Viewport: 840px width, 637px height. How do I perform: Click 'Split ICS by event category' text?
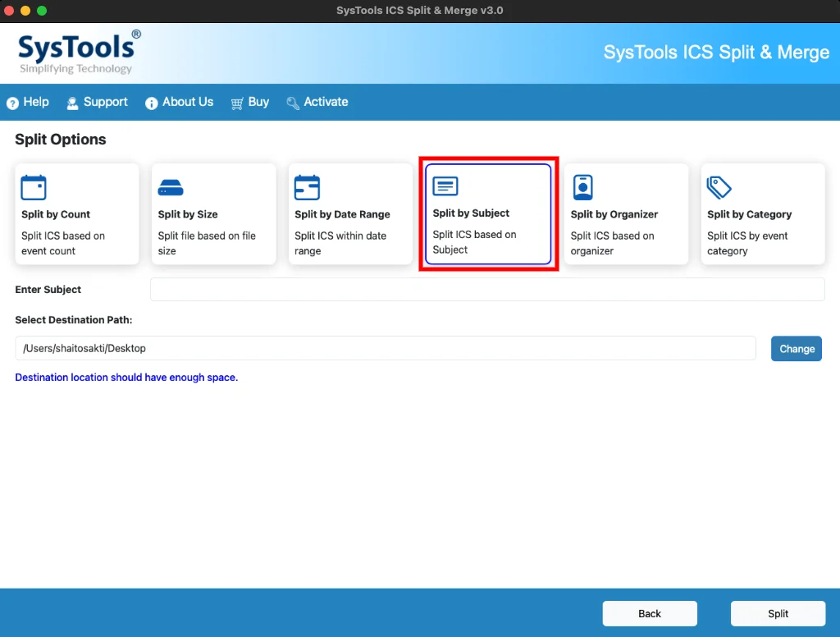(747, 244)
